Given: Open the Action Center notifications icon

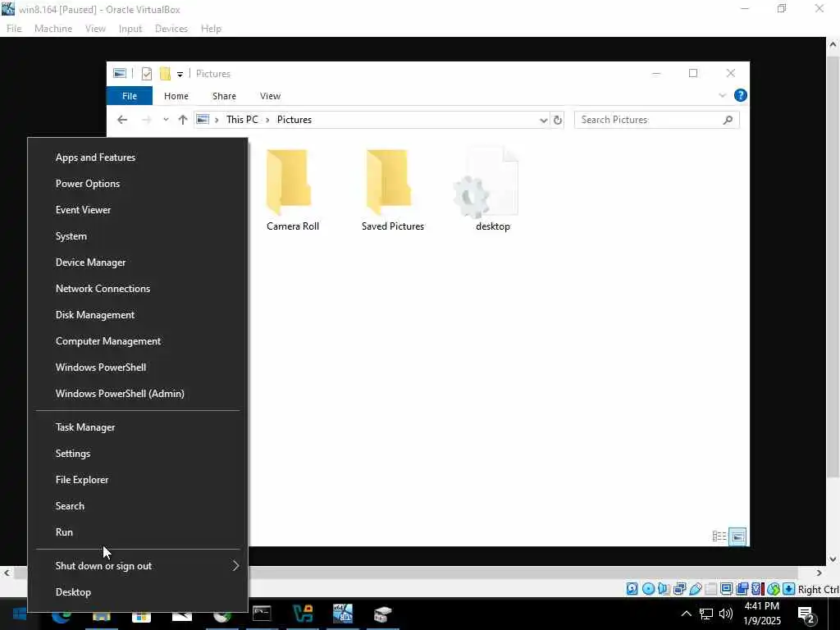Looking at the screenshot, I should tap(806, 614).
